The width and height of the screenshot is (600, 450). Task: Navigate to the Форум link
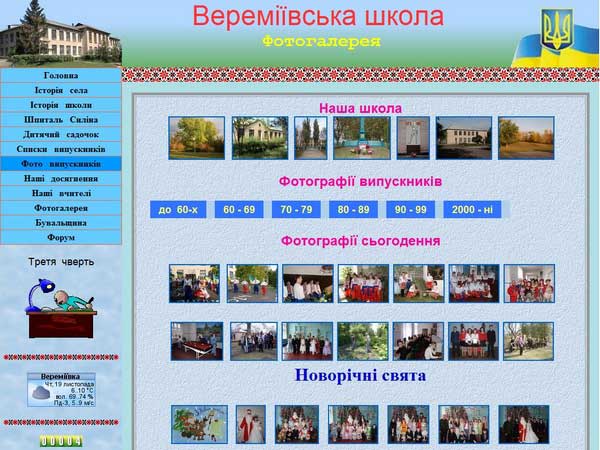pyautogui.click(x=61, y=238)
